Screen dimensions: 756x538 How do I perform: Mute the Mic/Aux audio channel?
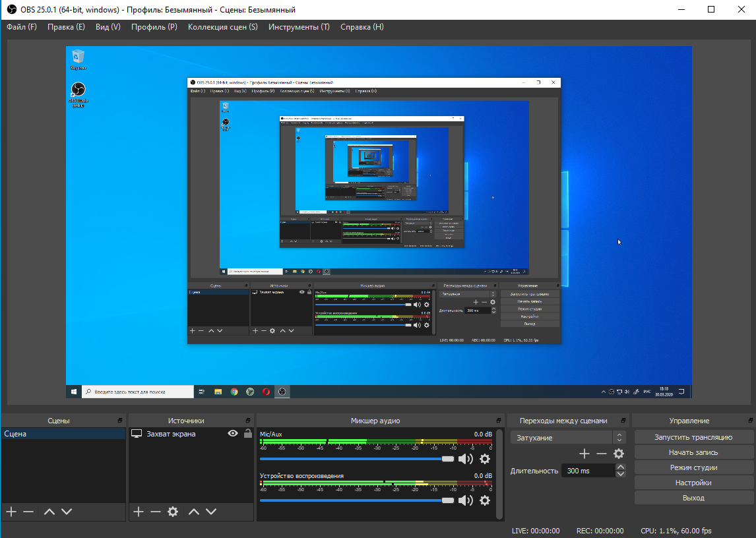click(x=466, y=459)
